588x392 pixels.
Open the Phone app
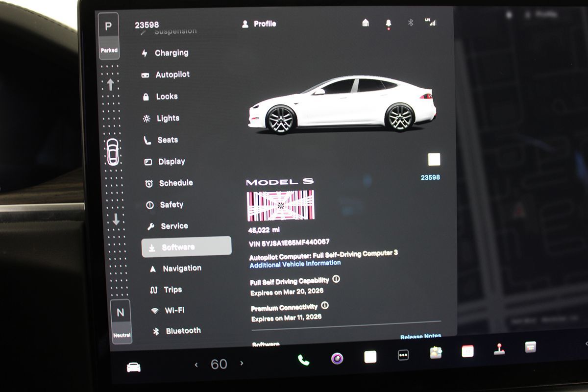pyautogui.click(x=303, y=360)
